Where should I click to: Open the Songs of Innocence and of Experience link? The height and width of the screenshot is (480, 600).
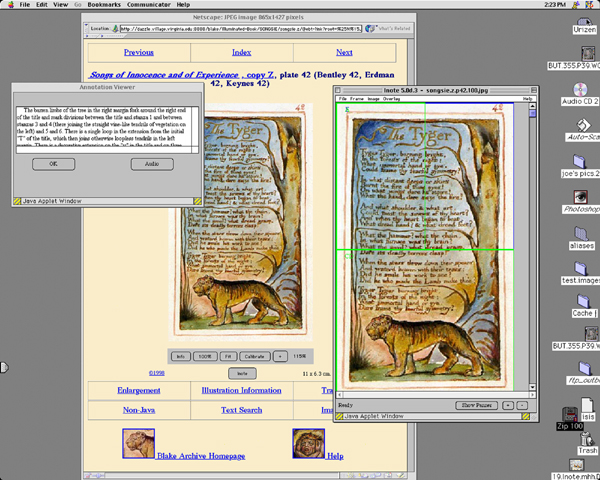point(164,75)
